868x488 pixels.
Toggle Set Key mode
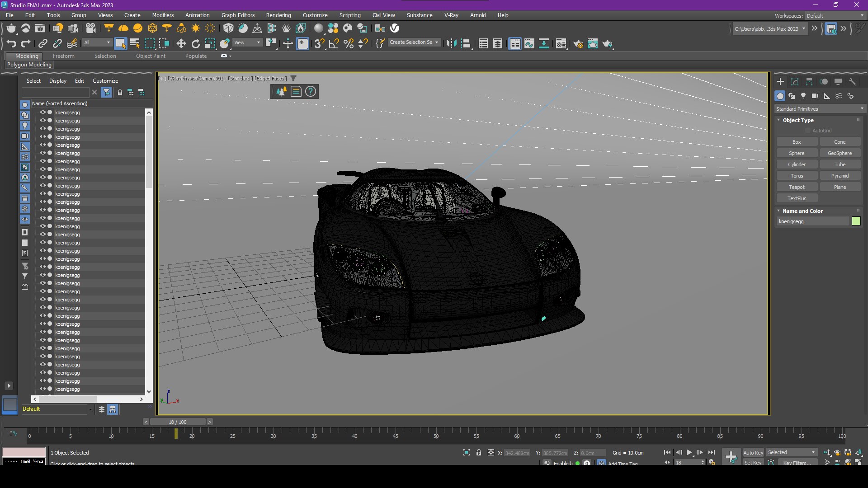[x=753, y=463]
